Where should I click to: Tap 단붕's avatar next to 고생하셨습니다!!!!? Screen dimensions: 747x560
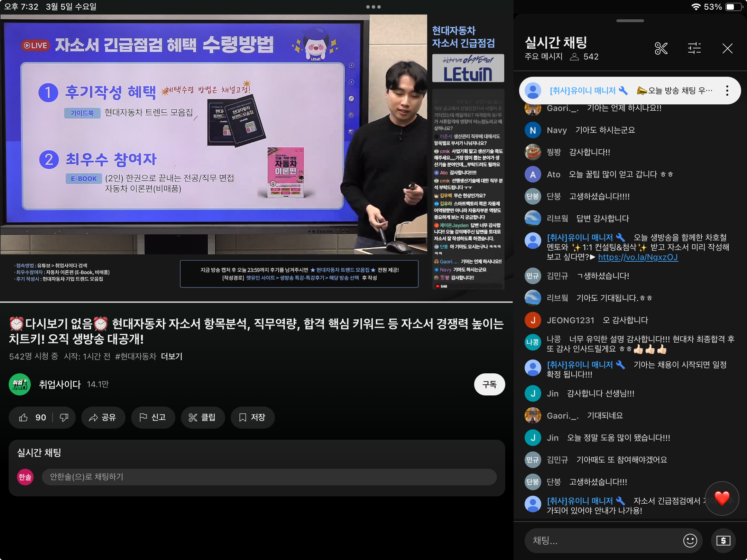533,196
